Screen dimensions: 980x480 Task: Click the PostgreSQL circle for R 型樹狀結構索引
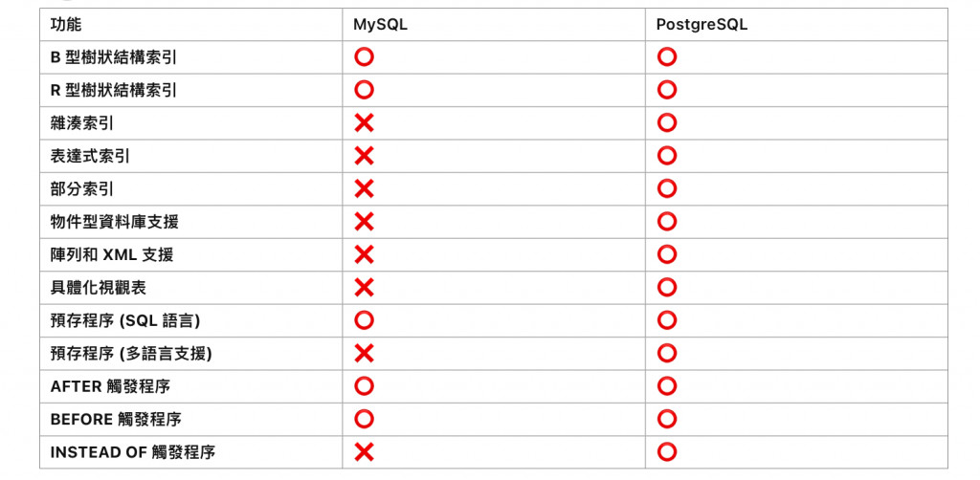tap(667, 91)
